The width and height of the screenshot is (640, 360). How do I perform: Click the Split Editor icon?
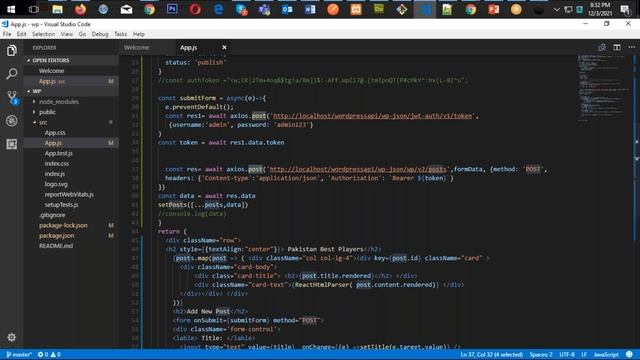617,47
